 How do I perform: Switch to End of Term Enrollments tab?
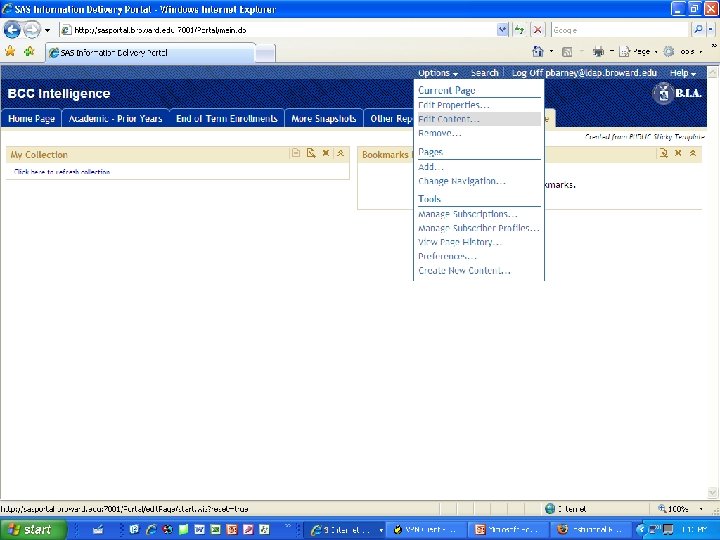click(x=226, y=118)
